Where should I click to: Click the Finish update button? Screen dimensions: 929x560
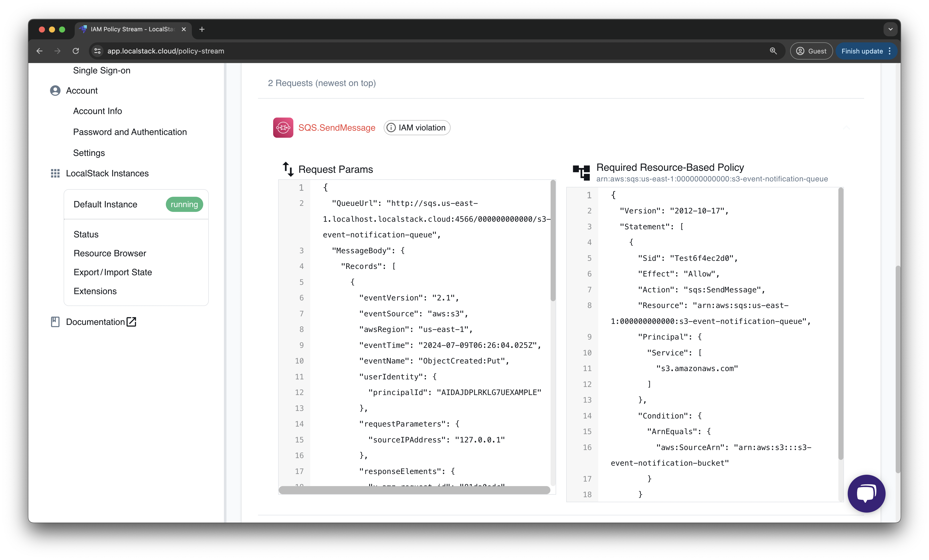(862, 51)
